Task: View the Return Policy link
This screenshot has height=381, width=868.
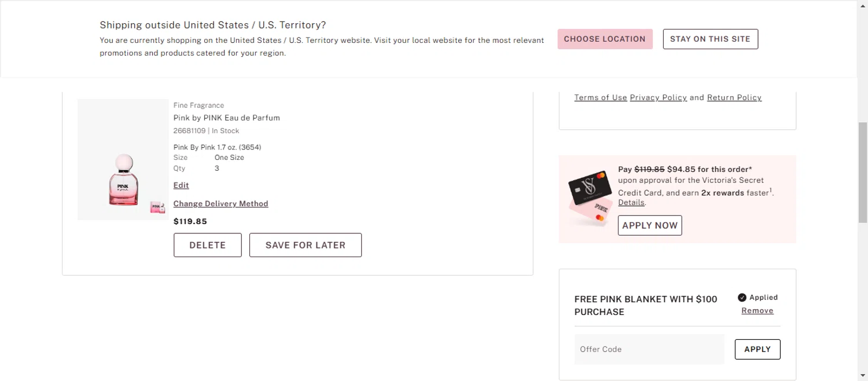Action: click(x=734, y=98)
